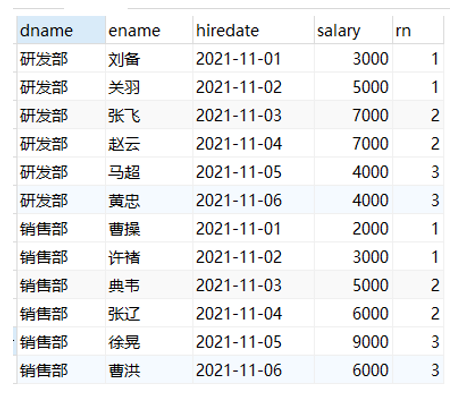Click the ename cell 许褚
The image size is (458, 396).
point(149,257)
